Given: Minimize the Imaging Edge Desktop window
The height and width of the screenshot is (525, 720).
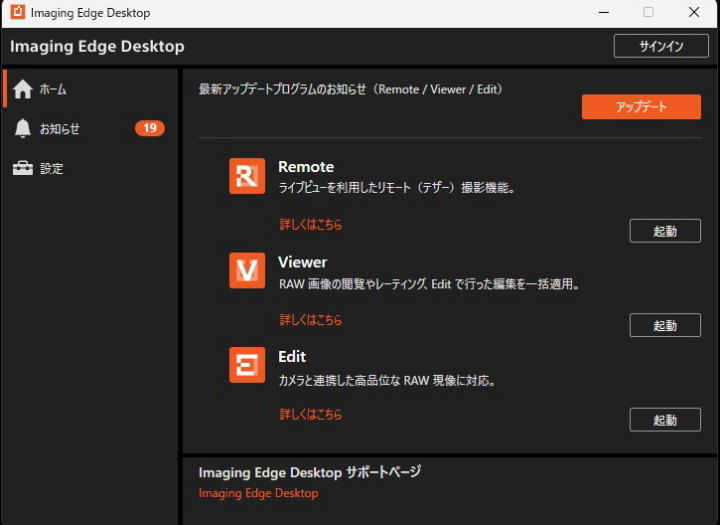Looking at the screenshot, I should pos(604,12).
